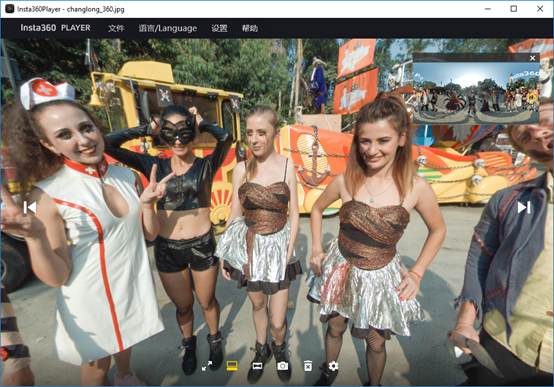Image resolution: width=554 pixels, height=387 pixels.
Task: Click the preview window dark title bar
Action: coord(470,58)
